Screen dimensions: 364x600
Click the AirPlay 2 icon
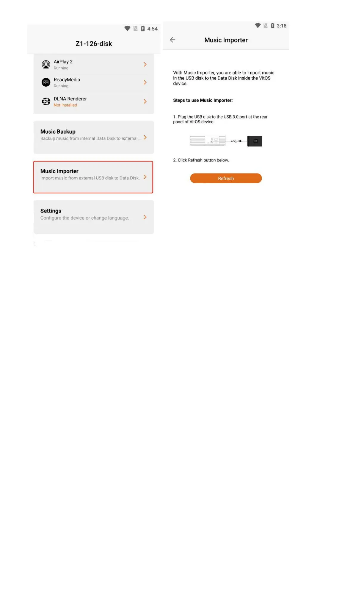[46, 64]
